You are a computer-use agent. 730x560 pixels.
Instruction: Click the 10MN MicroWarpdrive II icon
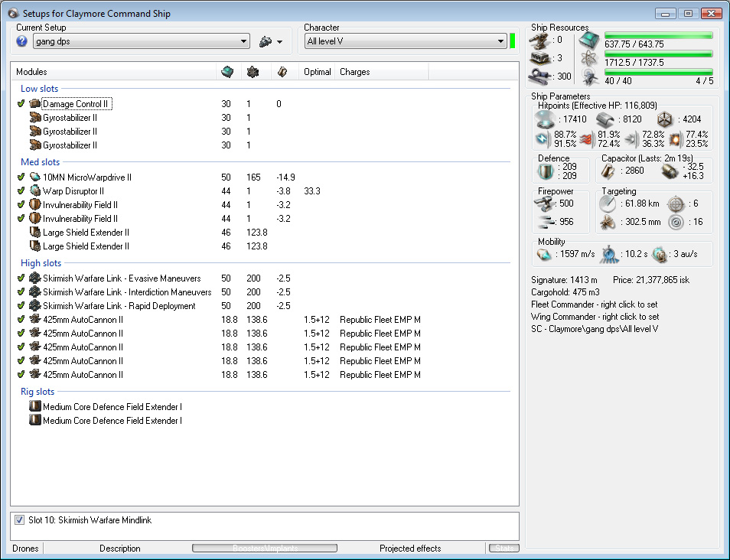35,177
